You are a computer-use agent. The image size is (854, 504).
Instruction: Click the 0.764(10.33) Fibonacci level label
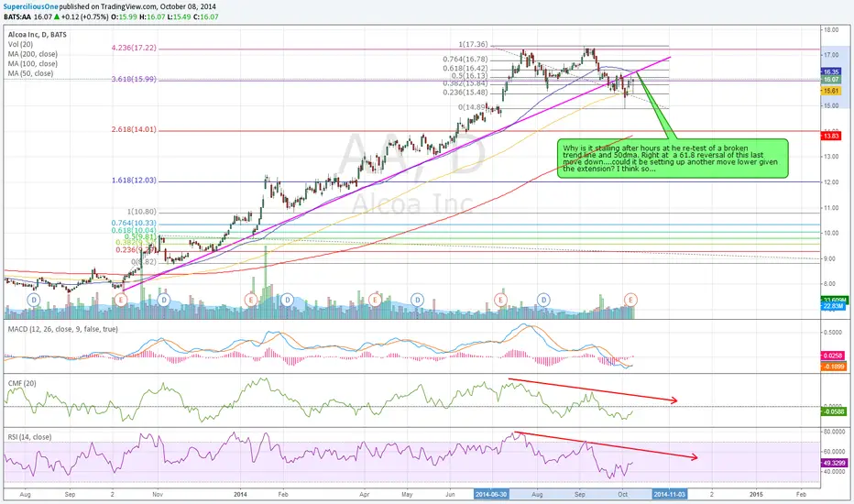[134, 223]
